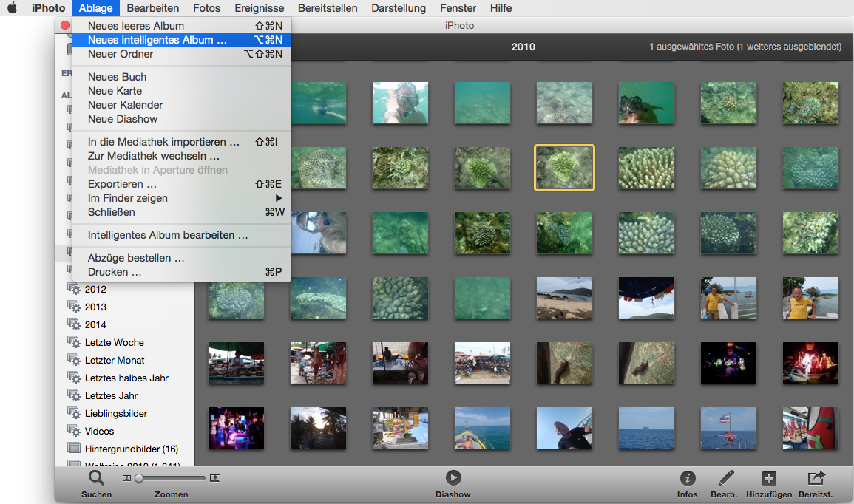Select the Hintergrundbilder (16) album
The width and height of the screenshot is (854, 504).
(131, 449)
